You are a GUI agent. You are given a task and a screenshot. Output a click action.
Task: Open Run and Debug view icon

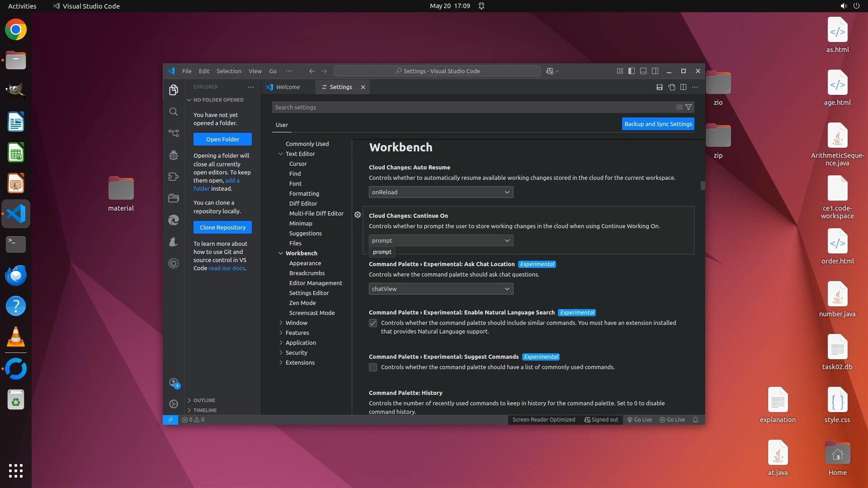tap(174, 155)
